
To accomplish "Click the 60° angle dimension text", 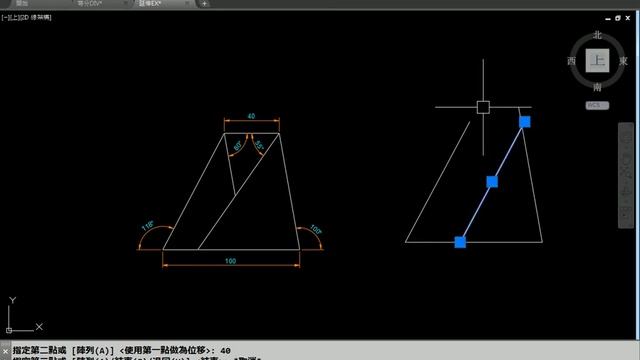I will click(x=237, y=145).
